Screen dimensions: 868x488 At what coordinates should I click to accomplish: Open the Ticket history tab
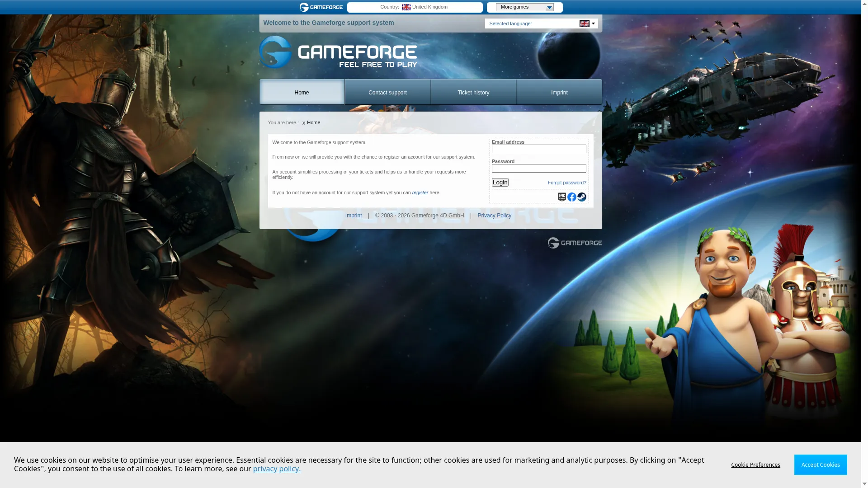pos(473,92)
